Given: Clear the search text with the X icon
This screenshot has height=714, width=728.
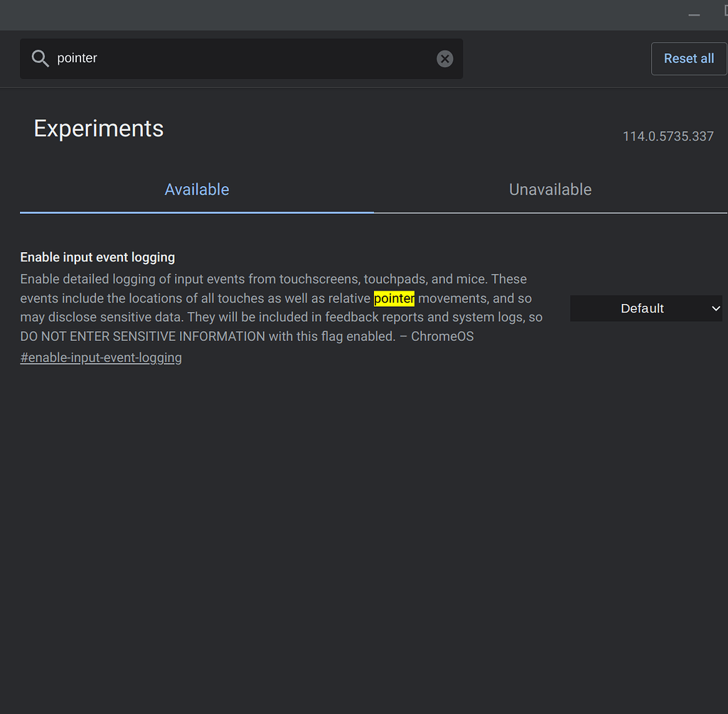Looking at the screenshot, I should pyautogui.click(x=444, y=58).
